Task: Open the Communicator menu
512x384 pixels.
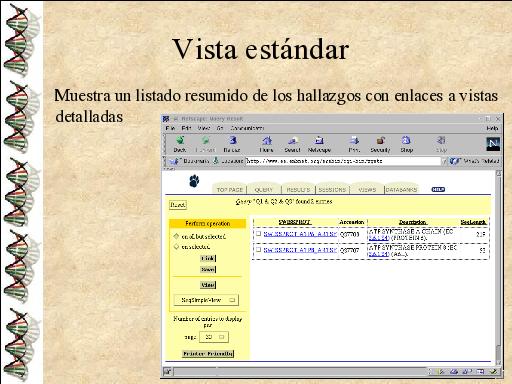Action: pyautogui.click(x=247, y=128)
